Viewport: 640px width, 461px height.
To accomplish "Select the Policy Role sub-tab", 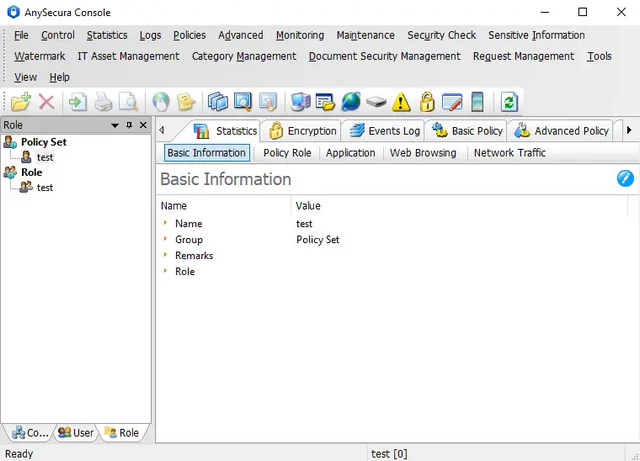I will [287, 153].
